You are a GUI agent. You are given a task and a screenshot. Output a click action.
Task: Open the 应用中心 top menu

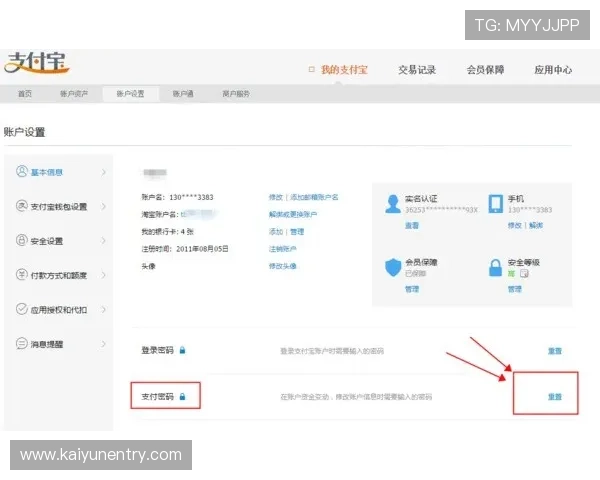[x=553, y=70]
